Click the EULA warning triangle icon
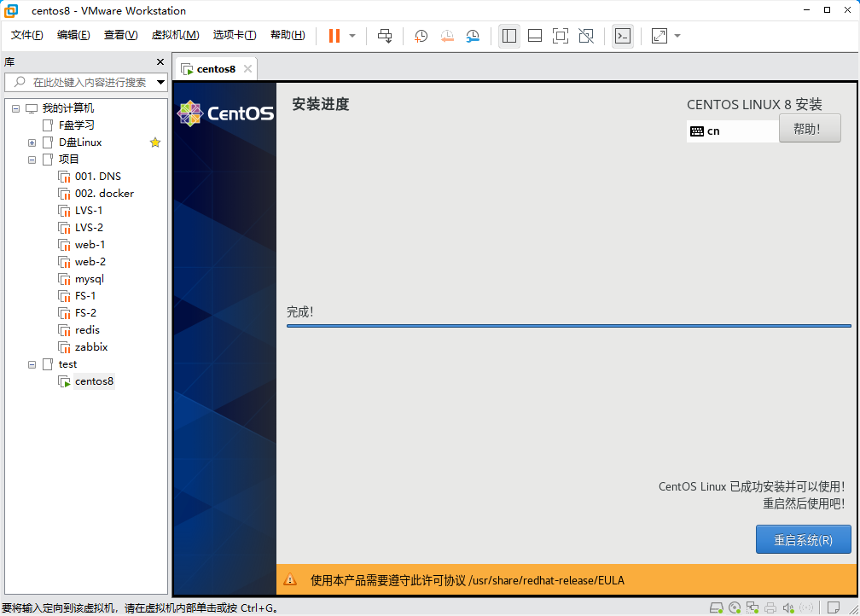The image size is (860, 616). click(x=290, y=580)
